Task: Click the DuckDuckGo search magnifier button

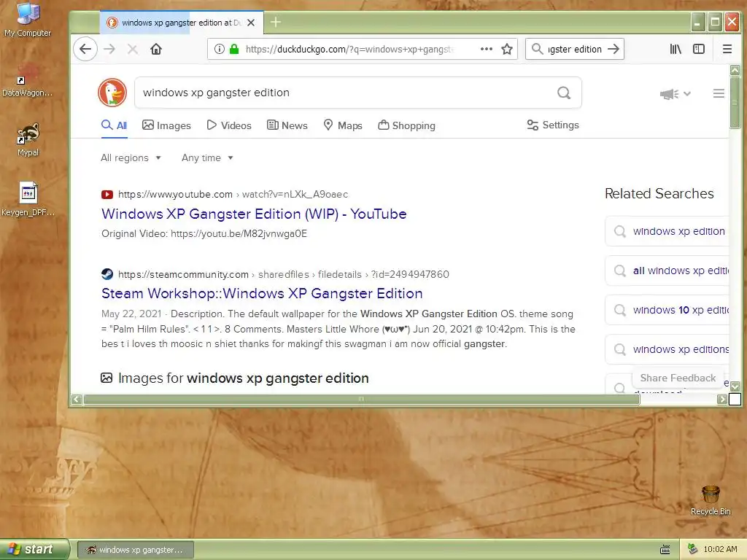Action: (x=564, y=93)
